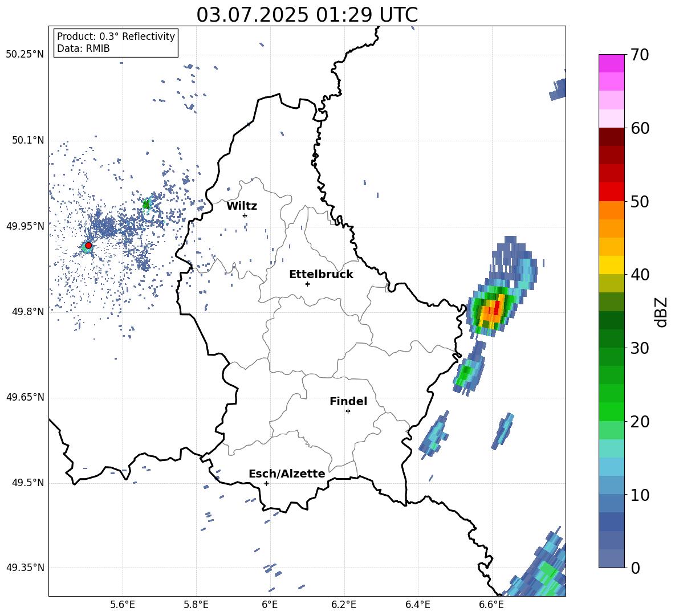Click the Esch/Alzette city label
This screenshot has width=675, height=616.
tap(287, 474)
